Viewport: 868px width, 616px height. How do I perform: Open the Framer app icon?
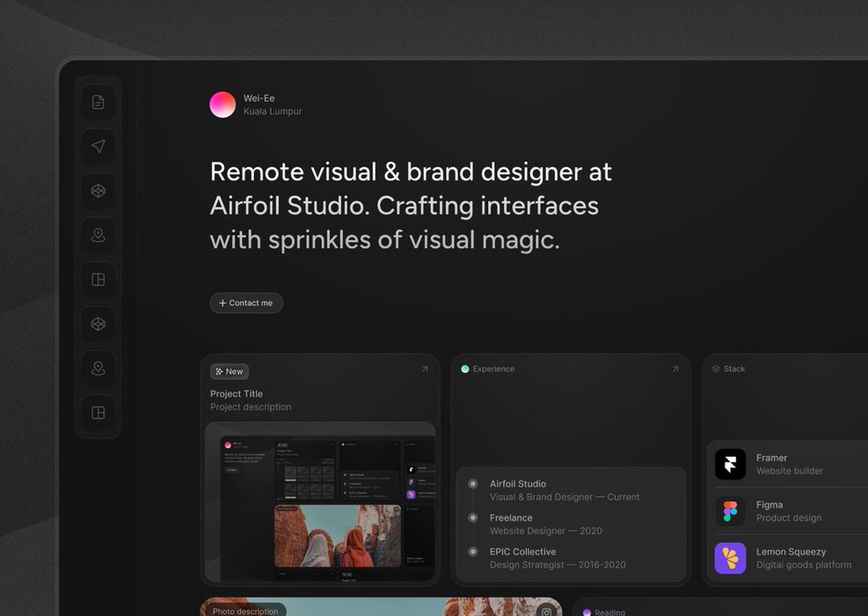(730, 464)
